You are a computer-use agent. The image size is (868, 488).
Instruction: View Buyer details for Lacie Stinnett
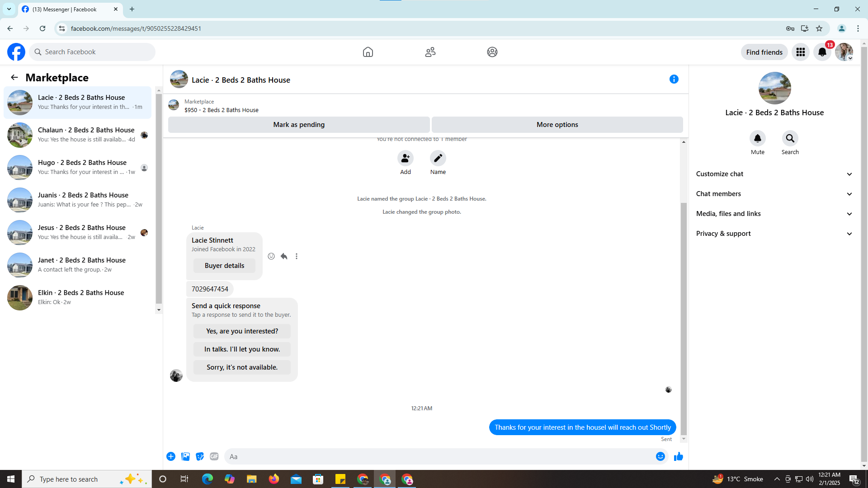point(224,266)
